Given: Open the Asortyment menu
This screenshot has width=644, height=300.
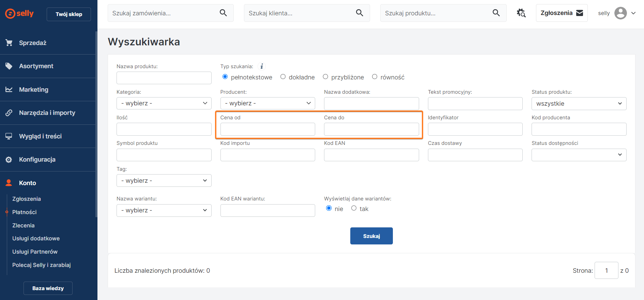Looking at the screenshot, I should coord(36,66).
